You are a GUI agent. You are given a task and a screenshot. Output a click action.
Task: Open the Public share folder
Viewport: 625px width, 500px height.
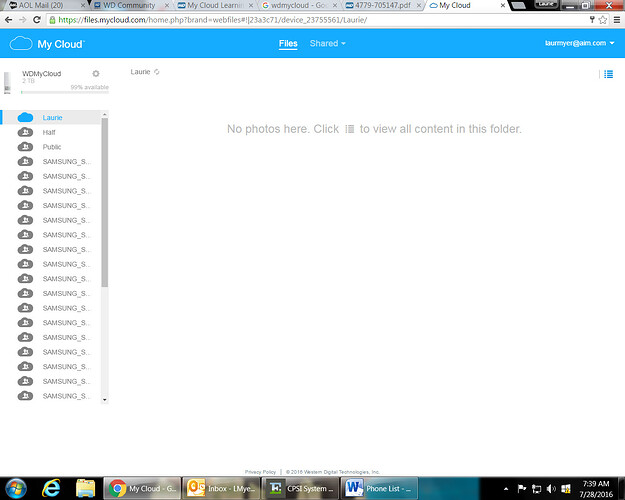(x=52, y=147)
